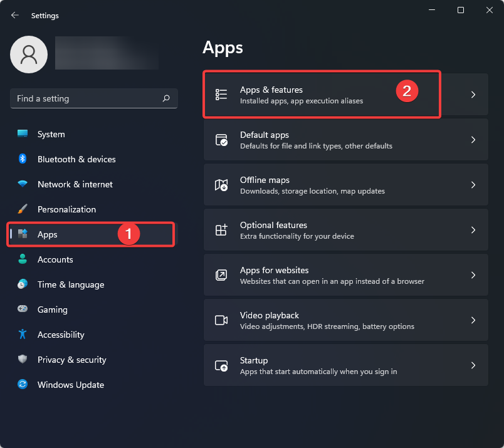The image size is (504, 448).
Task: Focus the Find a setting field
Action: click(x=94, y=98)
